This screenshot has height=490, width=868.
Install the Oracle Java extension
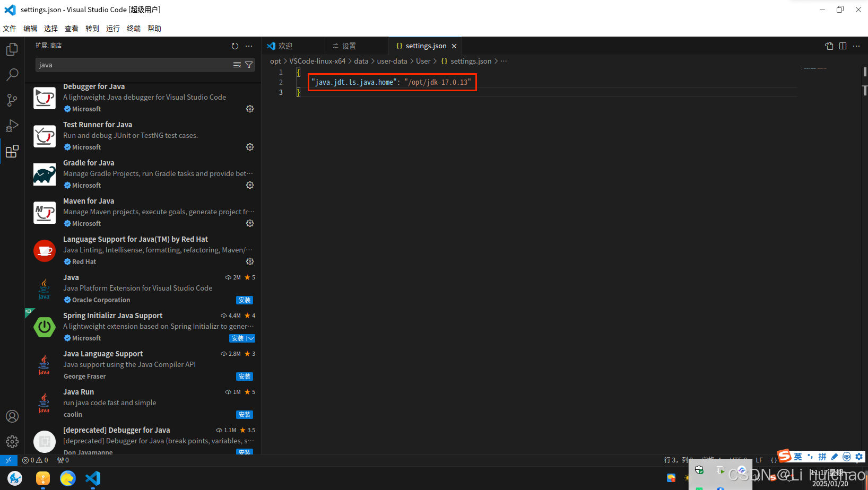(245, 300)
